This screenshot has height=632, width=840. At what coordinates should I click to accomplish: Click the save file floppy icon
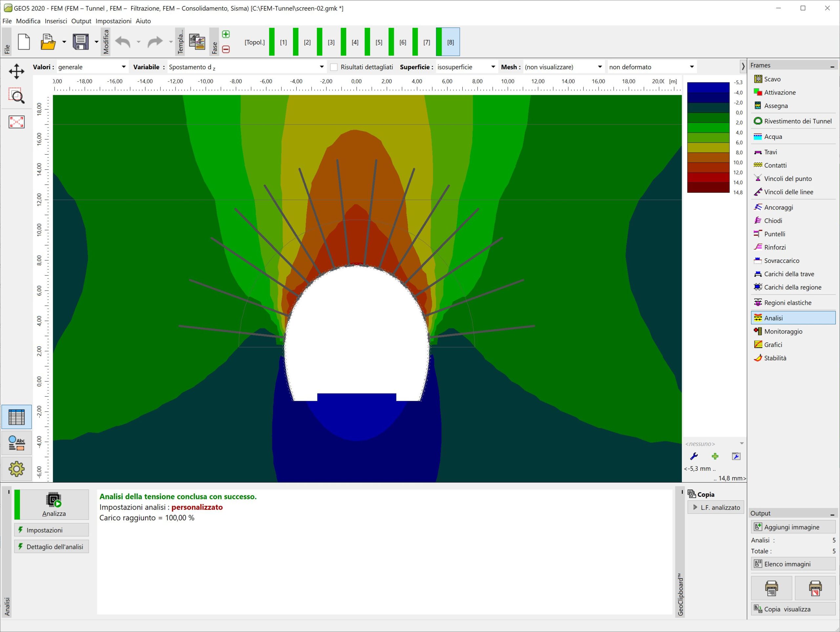[80, 42]
